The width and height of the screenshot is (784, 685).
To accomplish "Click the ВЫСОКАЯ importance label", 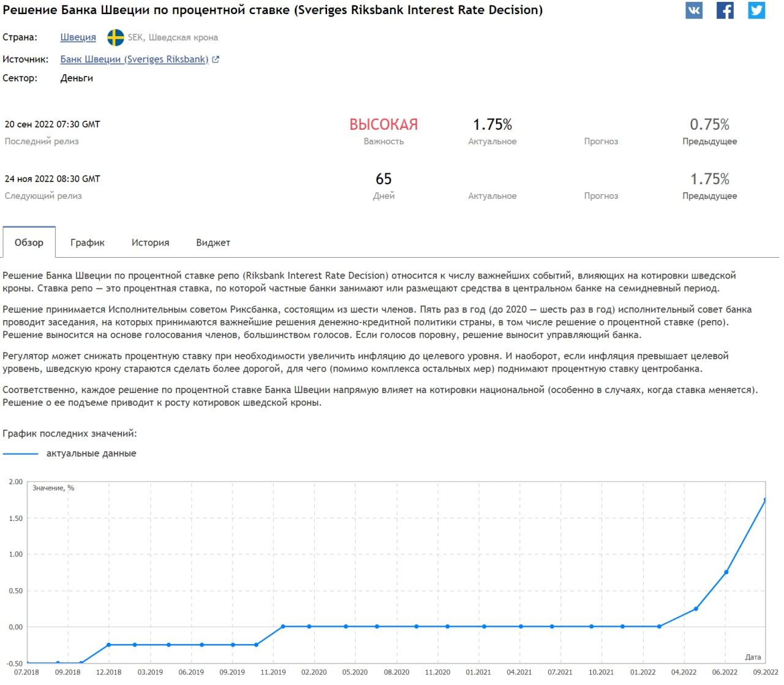I will point(383,124).
